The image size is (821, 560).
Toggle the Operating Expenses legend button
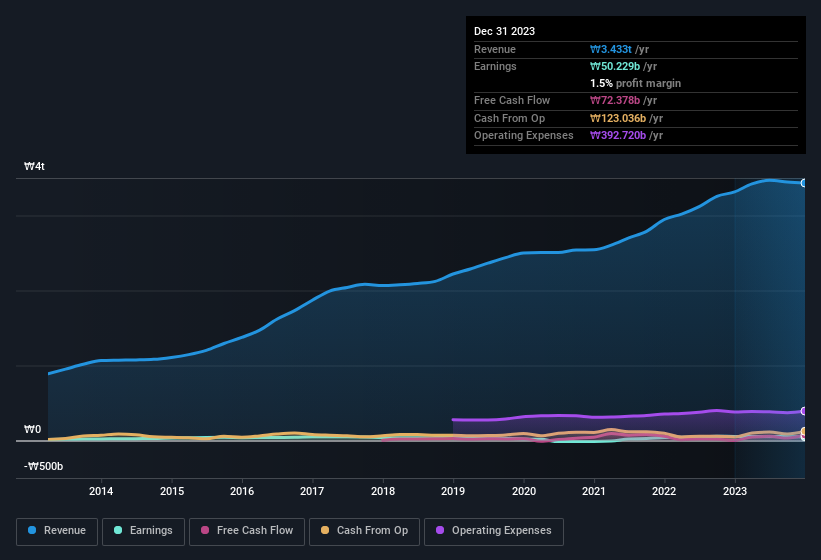pos(494,531)
